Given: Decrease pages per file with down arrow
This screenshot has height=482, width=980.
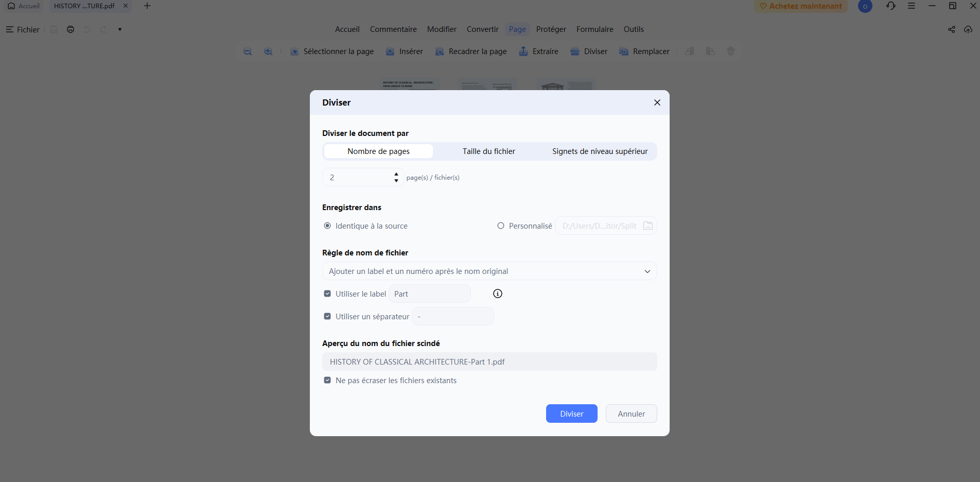Looking at the screenshot, I should 396,181.
